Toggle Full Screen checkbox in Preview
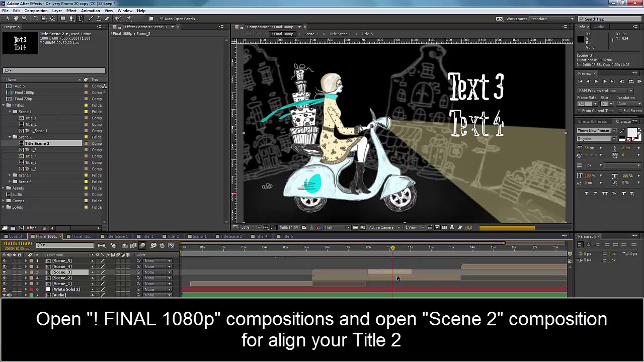The width and height of the screenshot is (644, 362). 621,111
